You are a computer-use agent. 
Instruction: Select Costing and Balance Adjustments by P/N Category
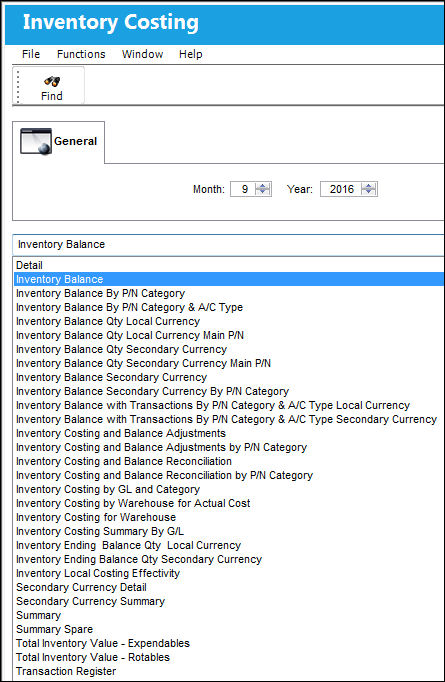point(229,447)
